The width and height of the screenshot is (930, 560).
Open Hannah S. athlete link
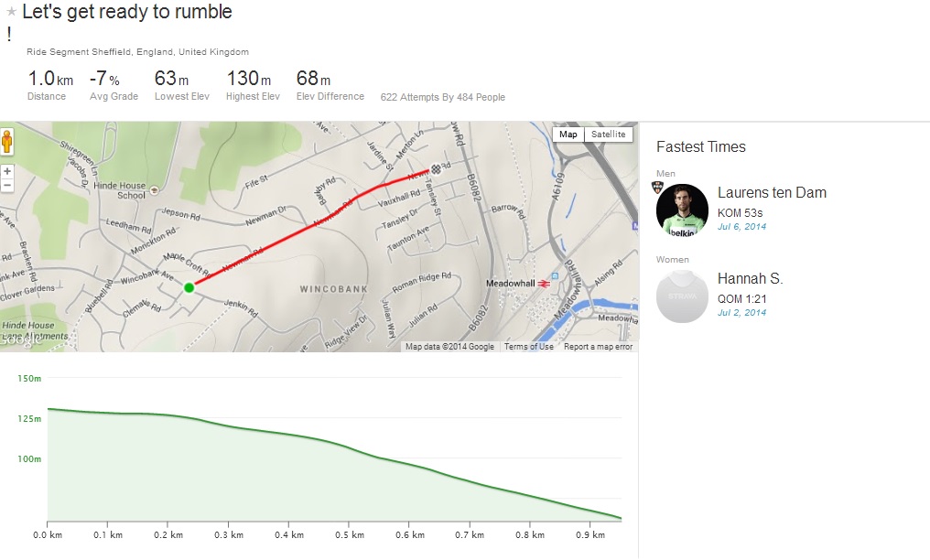750,279
